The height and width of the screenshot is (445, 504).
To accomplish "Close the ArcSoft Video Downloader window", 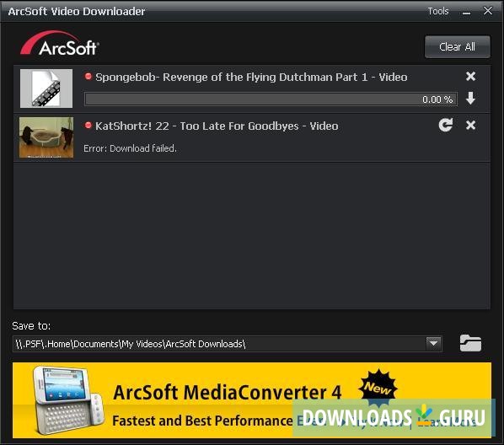I will pyautogui.click(x=488, y=11).
